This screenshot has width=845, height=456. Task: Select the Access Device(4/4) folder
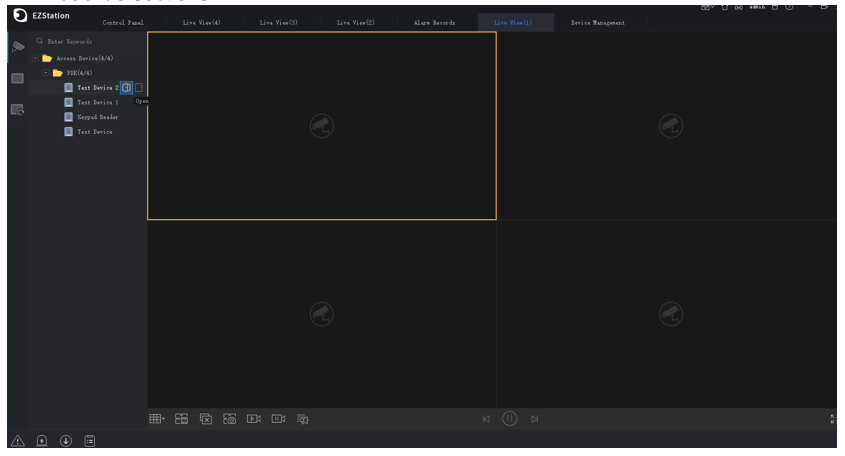(x=85, y=58)
